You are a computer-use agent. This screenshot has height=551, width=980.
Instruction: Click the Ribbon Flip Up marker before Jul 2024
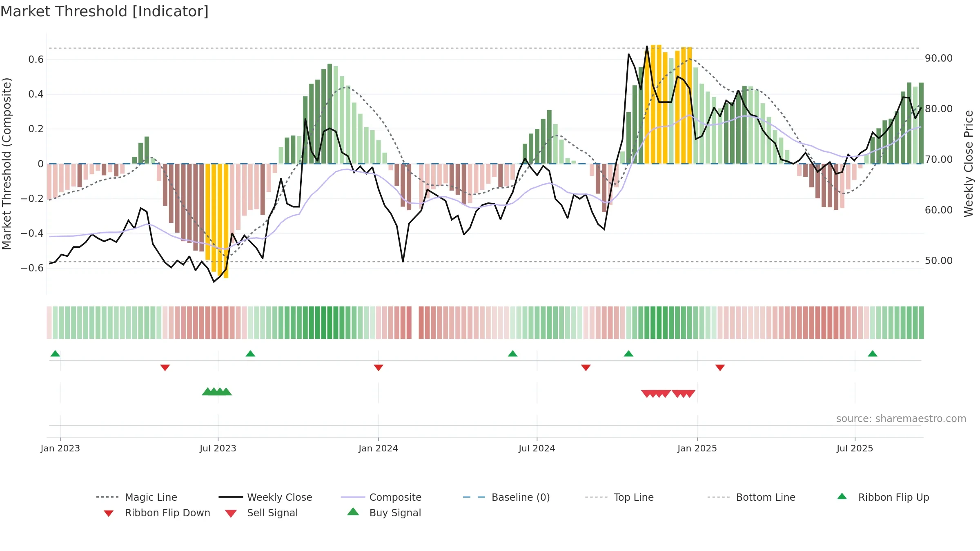pos(512,353)
